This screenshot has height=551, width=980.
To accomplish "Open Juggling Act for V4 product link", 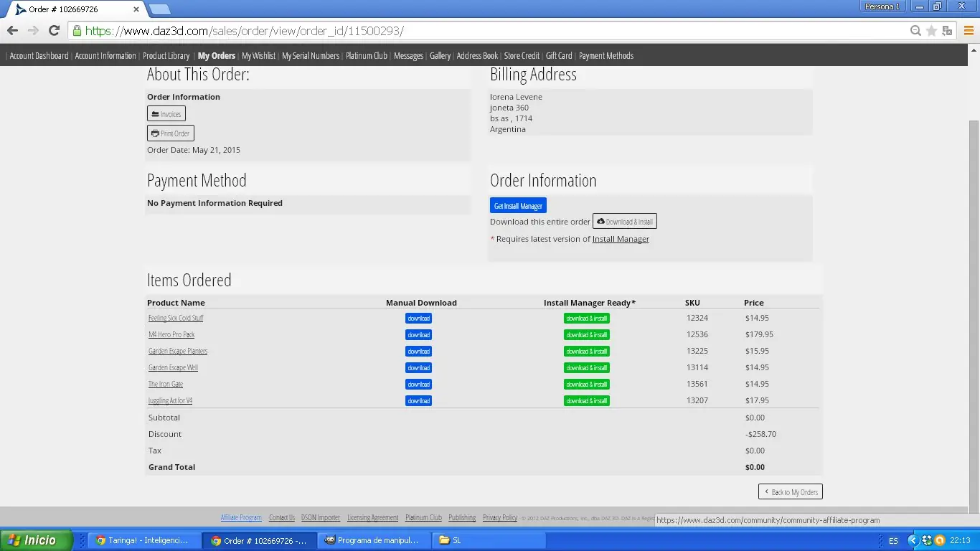I will (x=171, y=400).
